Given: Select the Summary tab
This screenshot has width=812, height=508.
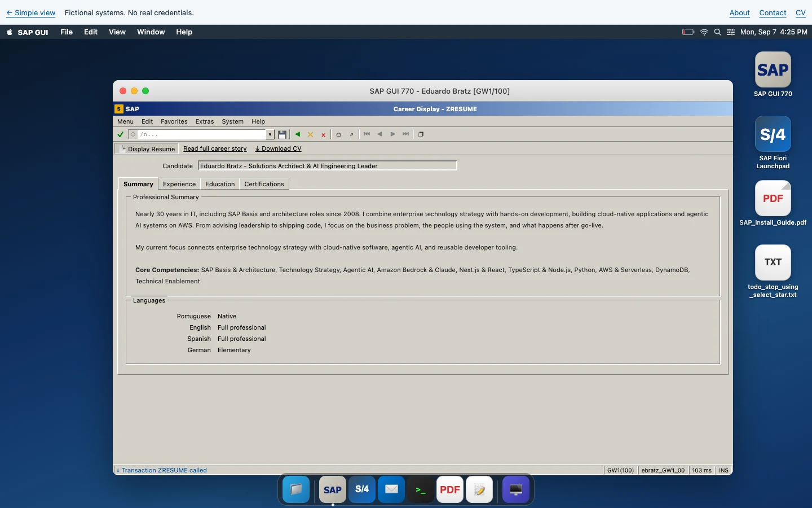Looking at the screenshot, I should click(138, 184).
